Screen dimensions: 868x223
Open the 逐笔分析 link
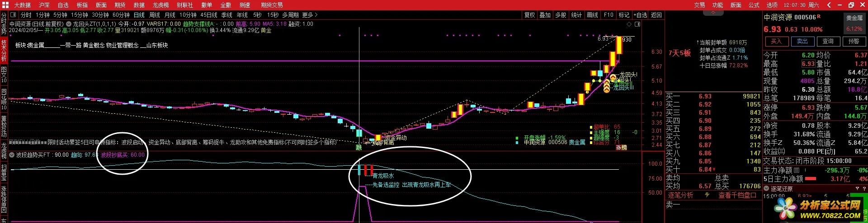[x=681, y=195]
